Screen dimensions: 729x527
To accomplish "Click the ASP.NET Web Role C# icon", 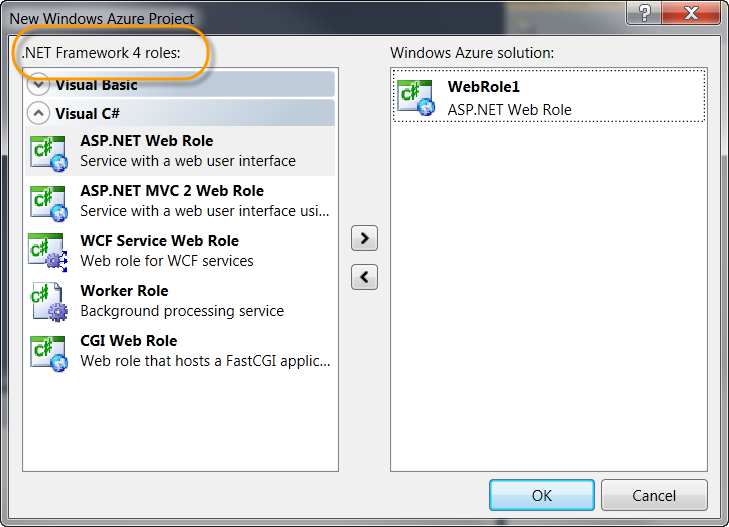I will 49,153.
